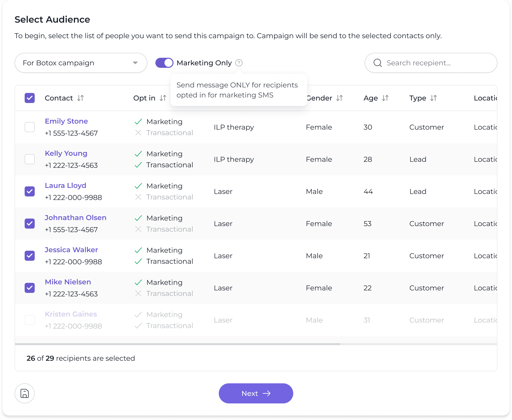
Task: Click the horizontal table scrollbar
Action: pyautogui.click(x=178, y=344)
